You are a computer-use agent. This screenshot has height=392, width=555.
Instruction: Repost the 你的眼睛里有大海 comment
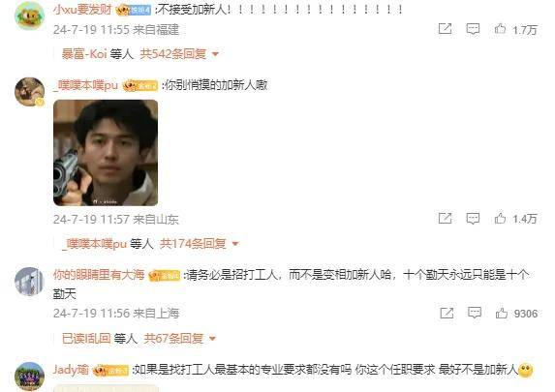pyautogui.click(x=447, y=313)
